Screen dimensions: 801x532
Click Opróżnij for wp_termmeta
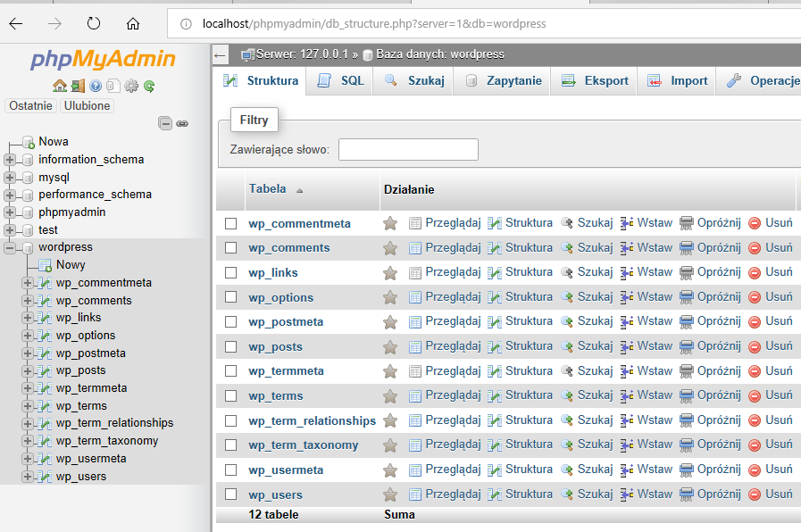pyautogui.click(x=710, y=370)
